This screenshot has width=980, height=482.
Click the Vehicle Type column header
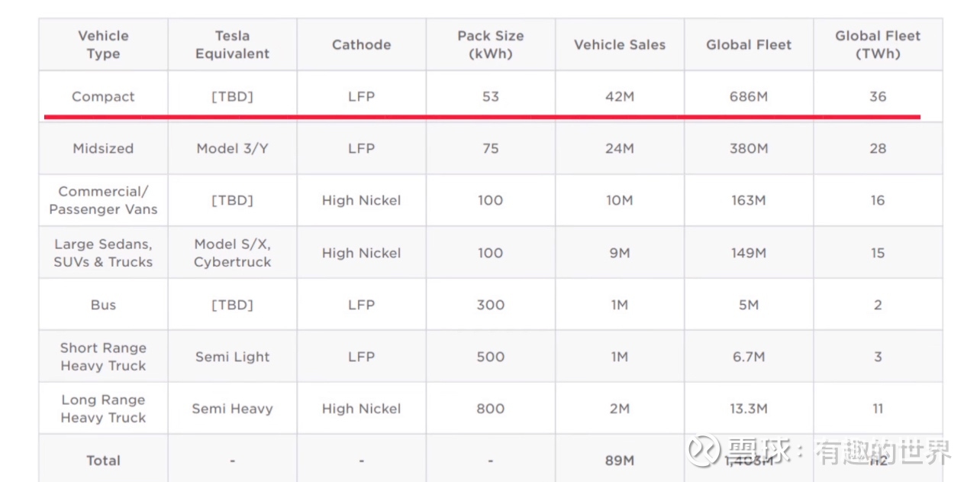(x=103, y=45)
